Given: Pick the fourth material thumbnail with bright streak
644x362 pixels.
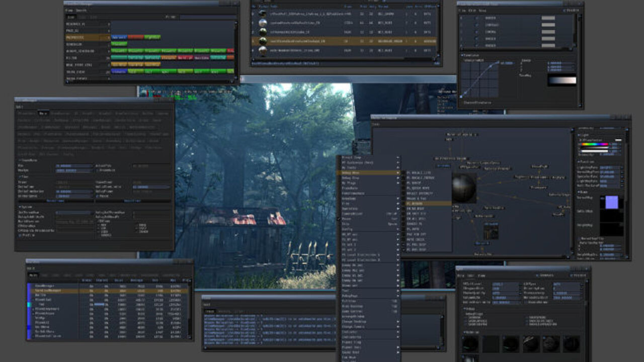Looking at the screenshot, I should click(x=531, y=344).
